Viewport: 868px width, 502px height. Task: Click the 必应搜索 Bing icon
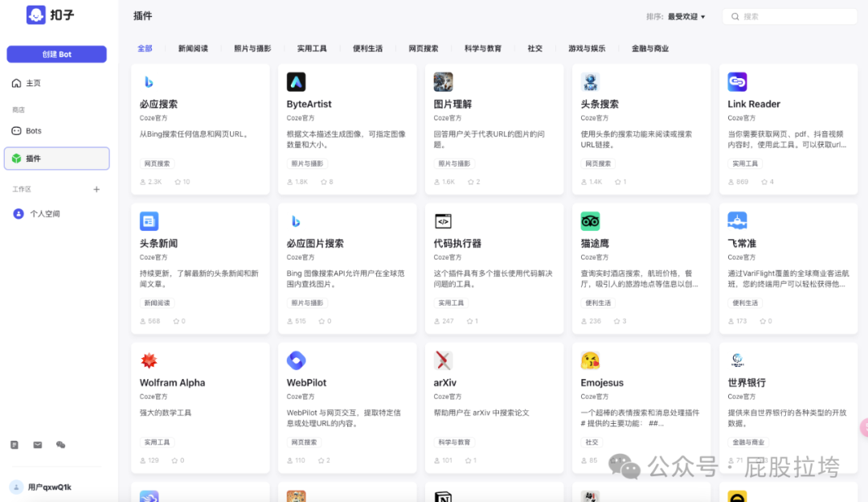point(149,82)
